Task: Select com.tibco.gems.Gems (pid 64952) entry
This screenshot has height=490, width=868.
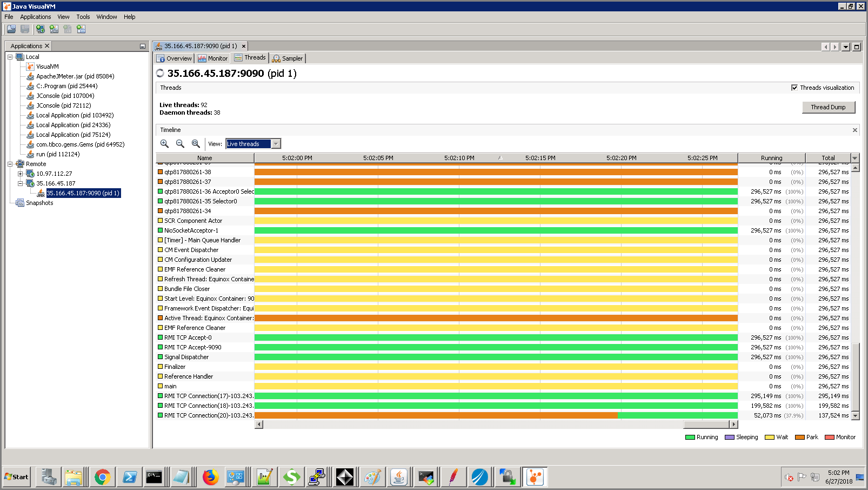Action: (x=80, y=144)
